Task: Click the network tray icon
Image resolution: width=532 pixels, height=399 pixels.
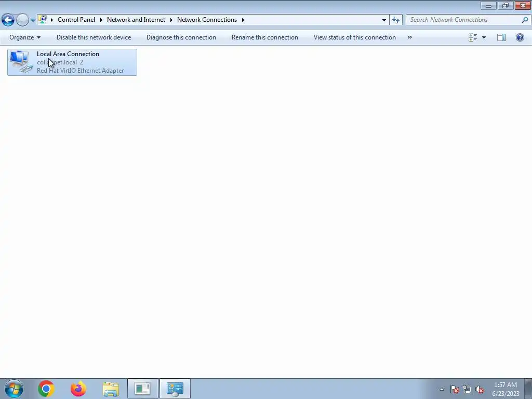Action: coord(467,389)
